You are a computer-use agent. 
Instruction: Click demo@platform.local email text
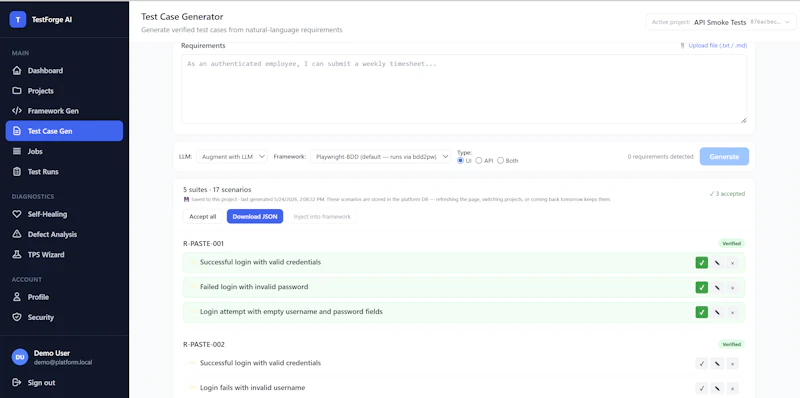(63, 362)
